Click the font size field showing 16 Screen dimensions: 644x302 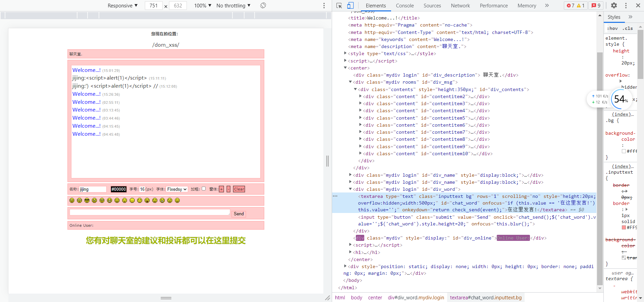point(143,189)
